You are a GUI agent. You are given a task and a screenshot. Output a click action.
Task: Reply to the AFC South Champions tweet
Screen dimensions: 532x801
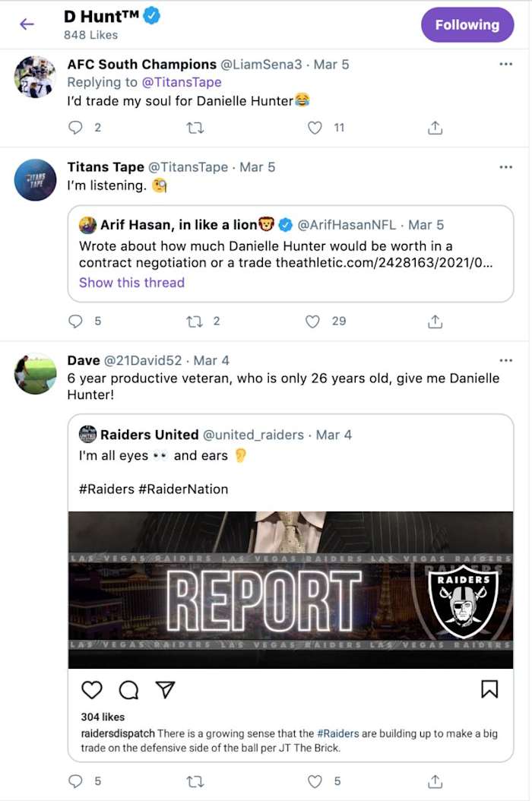pyautogui.click(x=75, y=128)
